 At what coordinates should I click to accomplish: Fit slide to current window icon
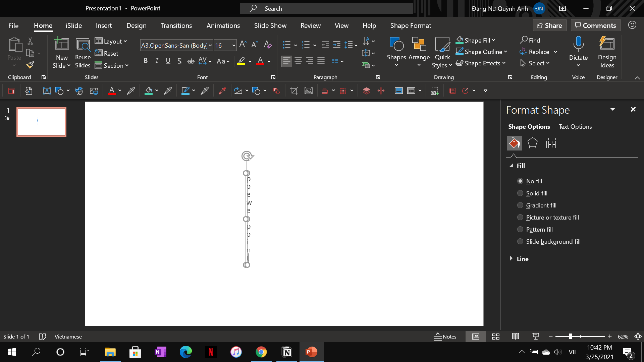(638, 337)
